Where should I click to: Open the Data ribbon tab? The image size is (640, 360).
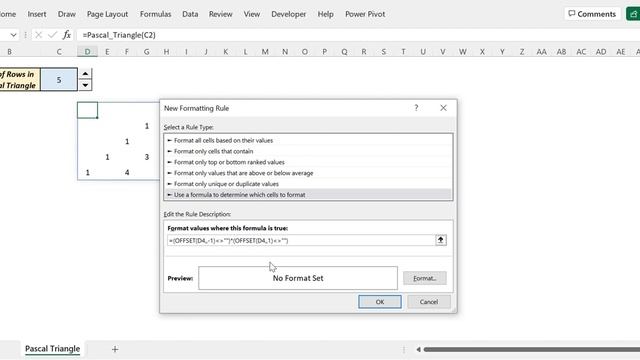tap(190, 14)
